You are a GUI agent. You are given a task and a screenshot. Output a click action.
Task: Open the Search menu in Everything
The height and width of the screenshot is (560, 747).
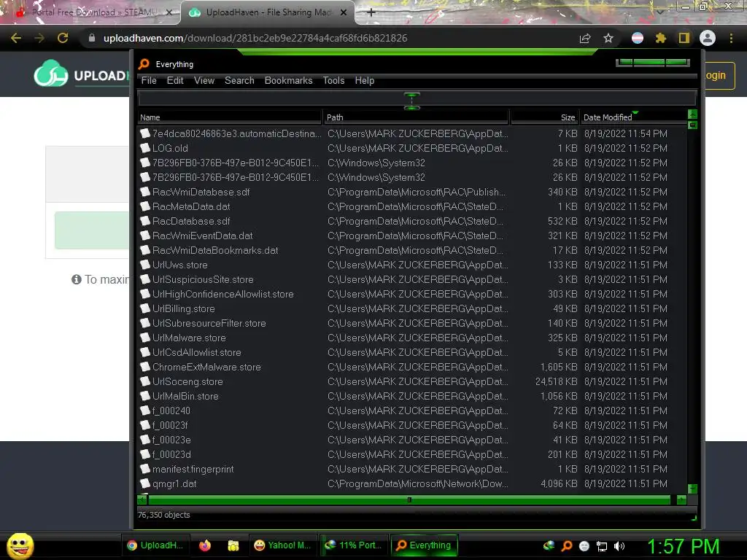[239, 80]
